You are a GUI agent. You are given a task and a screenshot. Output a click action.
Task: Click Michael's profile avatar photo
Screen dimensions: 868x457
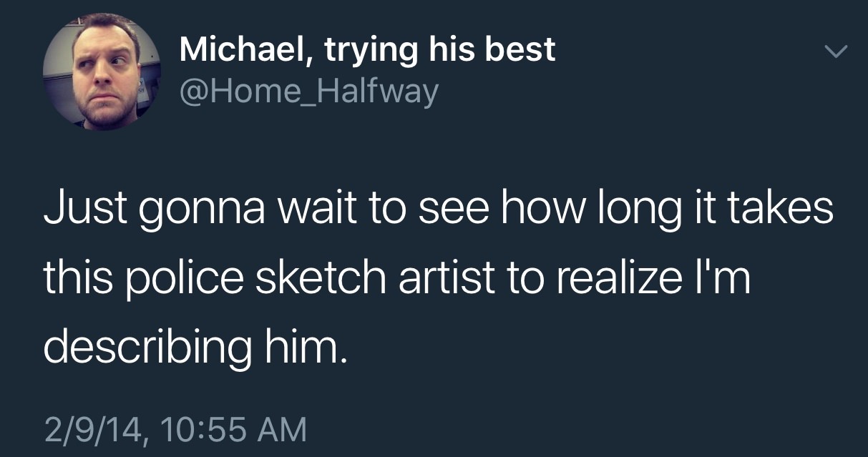(101, 72)
